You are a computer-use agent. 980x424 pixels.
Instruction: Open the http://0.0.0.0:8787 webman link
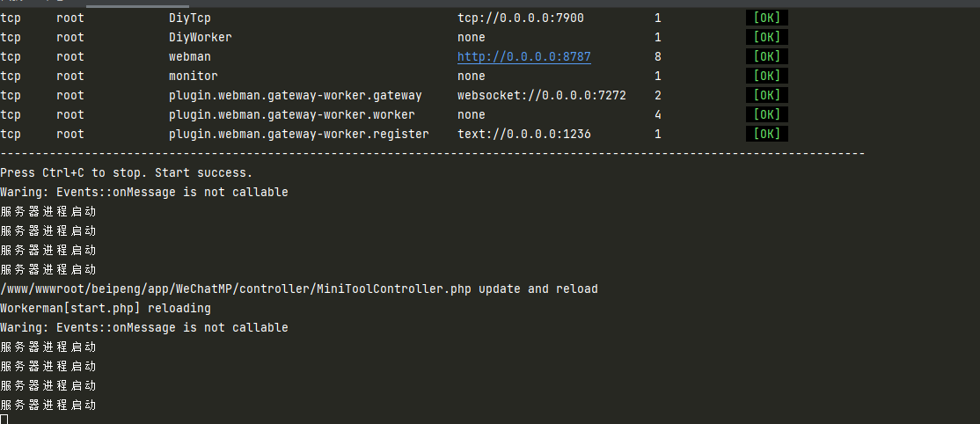coord(523,57)
